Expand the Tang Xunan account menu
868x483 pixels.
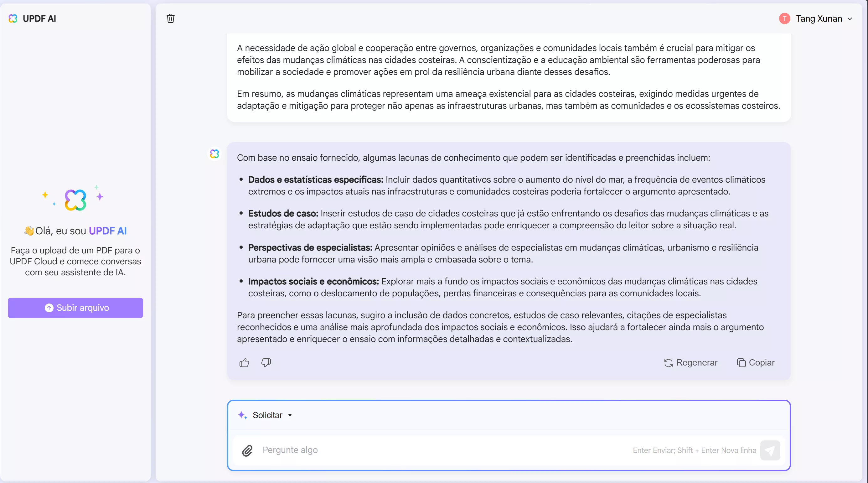pyautogui.click(x=819, y=18)
